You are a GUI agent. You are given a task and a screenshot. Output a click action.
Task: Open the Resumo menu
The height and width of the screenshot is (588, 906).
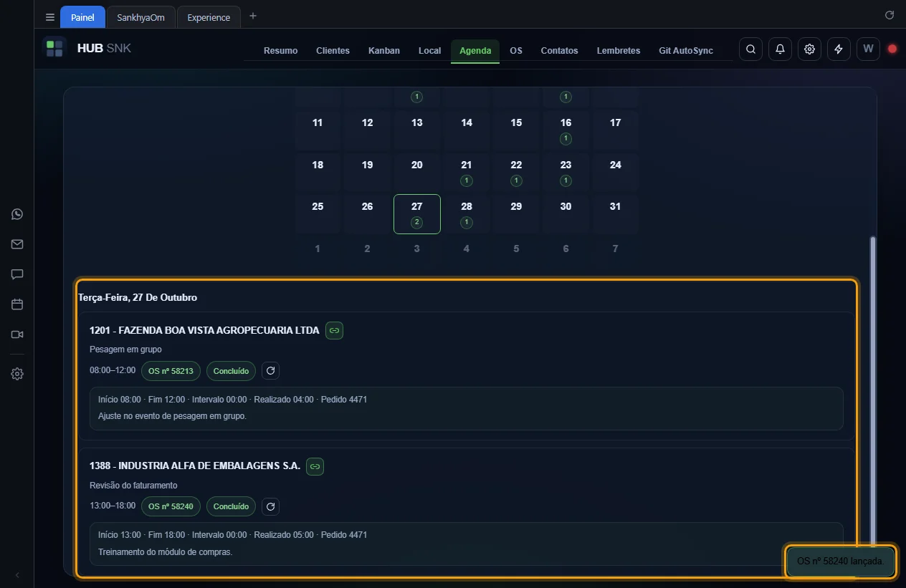[x=280, y=50]
